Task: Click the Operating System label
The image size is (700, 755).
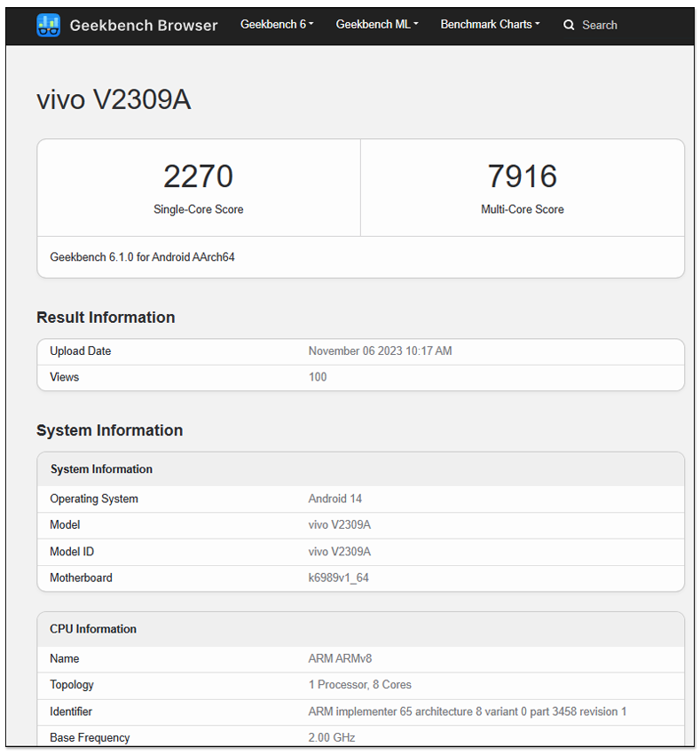Action: coord(94,499)
